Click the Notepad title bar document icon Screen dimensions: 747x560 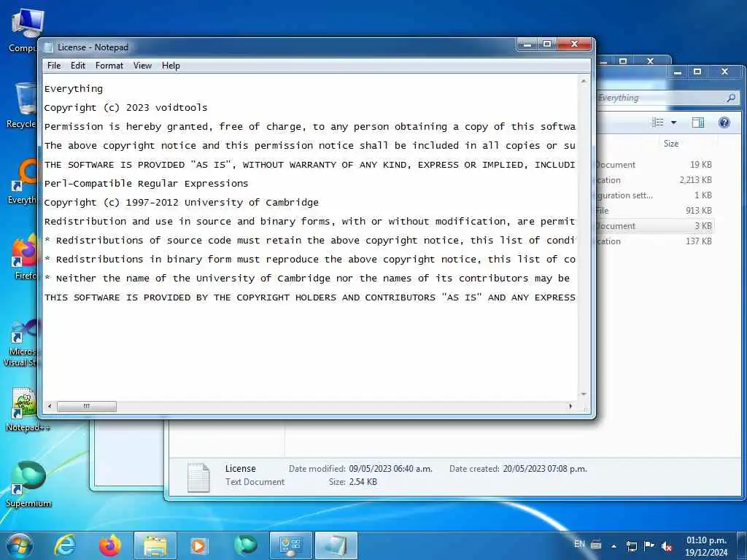click(48, 47)
